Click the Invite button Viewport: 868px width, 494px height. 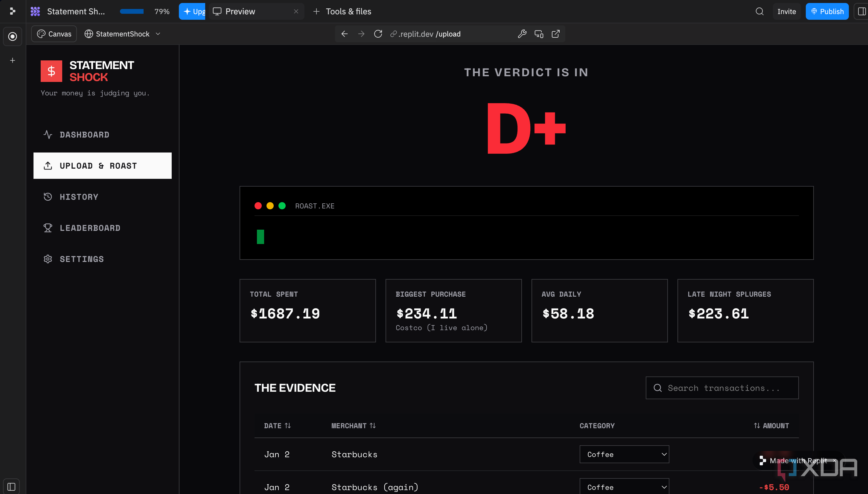(786, 12)
